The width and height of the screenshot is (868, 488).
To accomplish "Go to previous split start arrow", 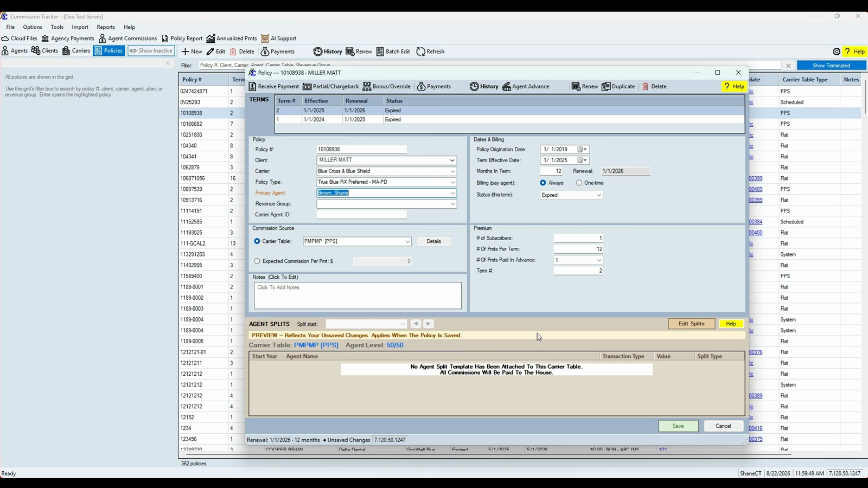I will (x=416, y=324).
